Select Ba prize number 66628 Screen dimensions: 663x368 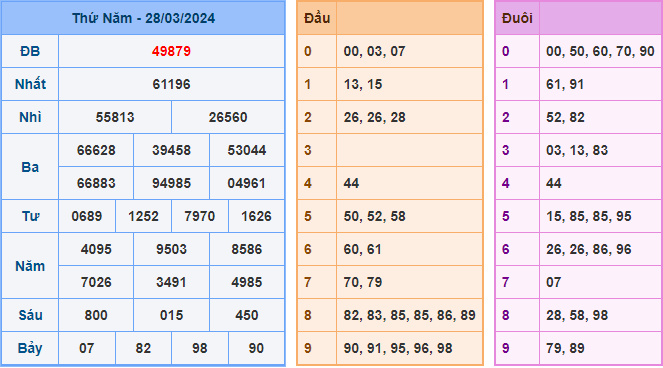[96, 150]
